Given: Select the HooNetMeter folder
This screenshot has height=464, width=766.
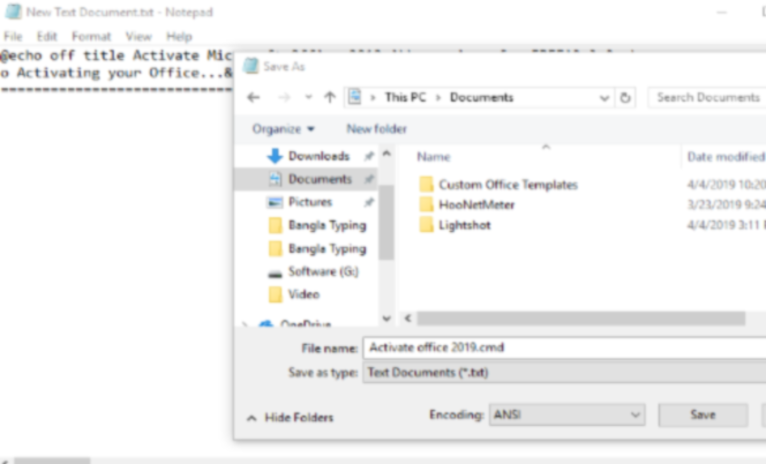Looking at the screenshot, I should click(476, 205).
